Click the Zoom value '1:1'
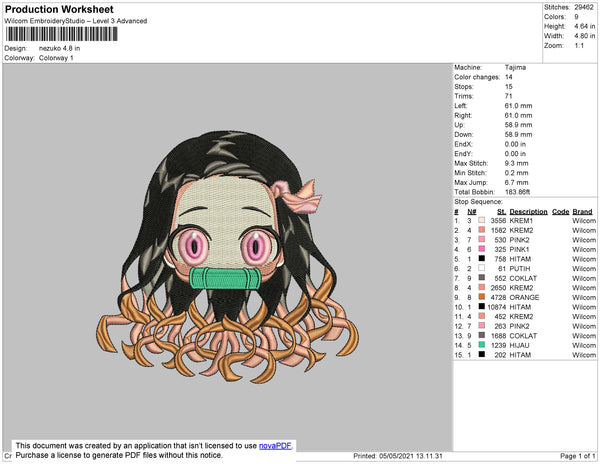This screenshot has width=600, height=464. (x=579, y=46)
